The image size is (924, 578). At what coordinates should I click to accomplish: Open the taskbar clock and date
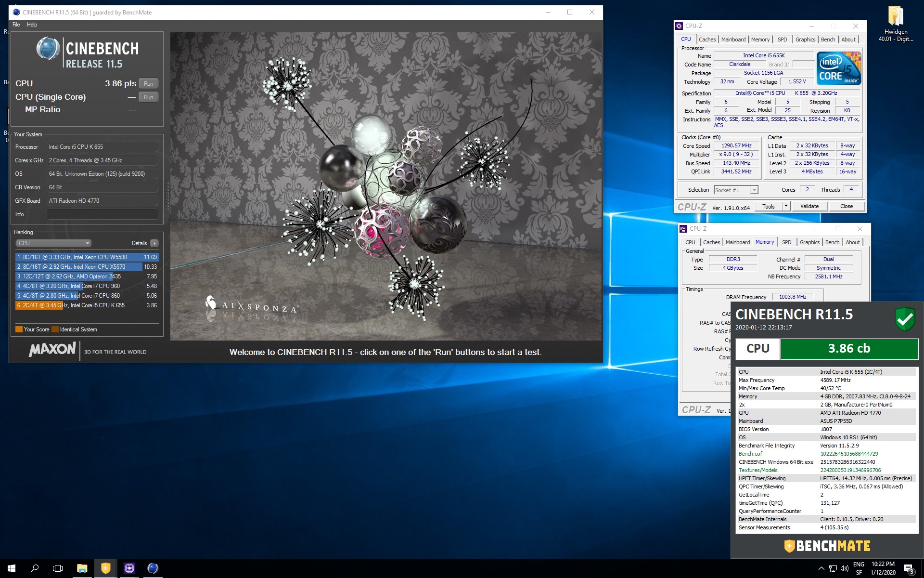point(883,568)
